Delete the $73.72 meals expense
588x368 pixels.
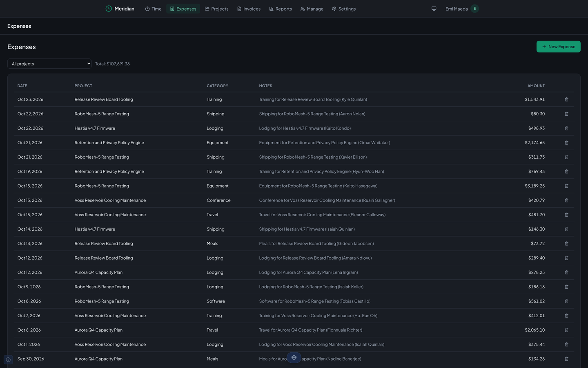(566, 243)
